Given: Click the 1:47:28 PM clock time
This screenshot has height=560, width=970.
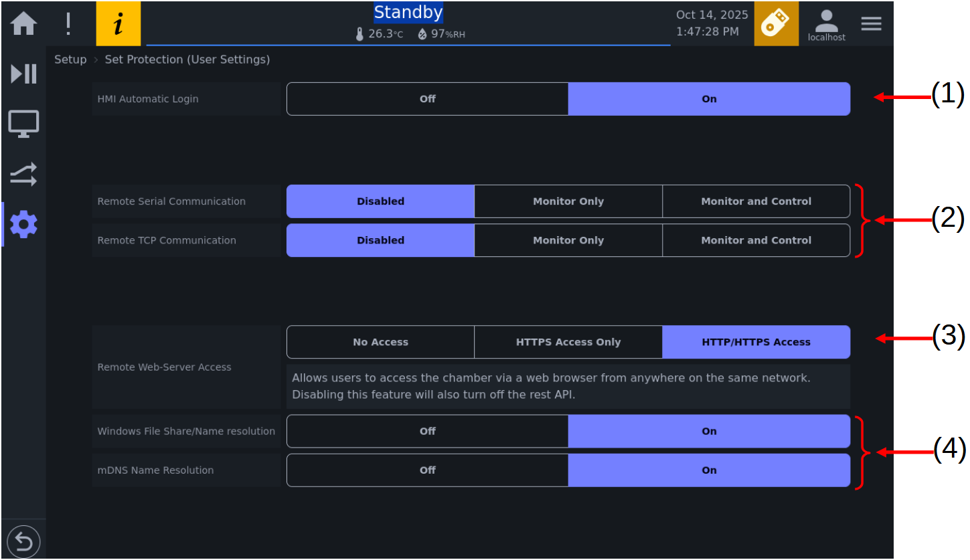Looking at the screenshot, I should click(708, 31).
